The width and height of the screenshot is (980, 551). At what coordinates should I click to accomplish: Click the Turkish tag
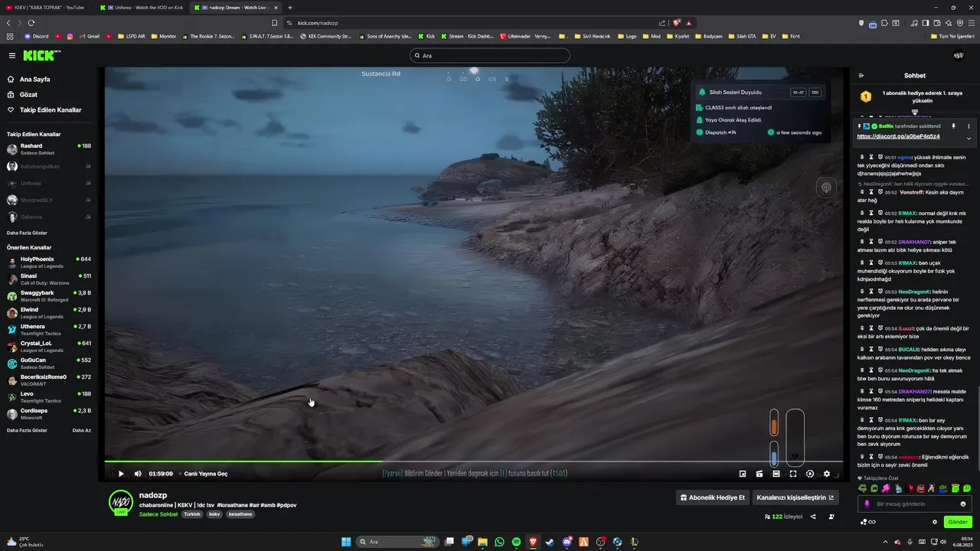click(192, 514)
